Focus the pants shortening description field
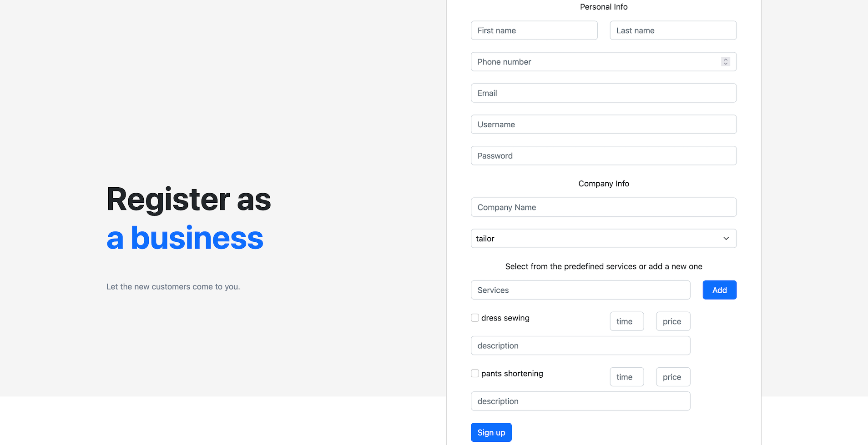Screen dimensions: 868x445 (x=580, y=401)
